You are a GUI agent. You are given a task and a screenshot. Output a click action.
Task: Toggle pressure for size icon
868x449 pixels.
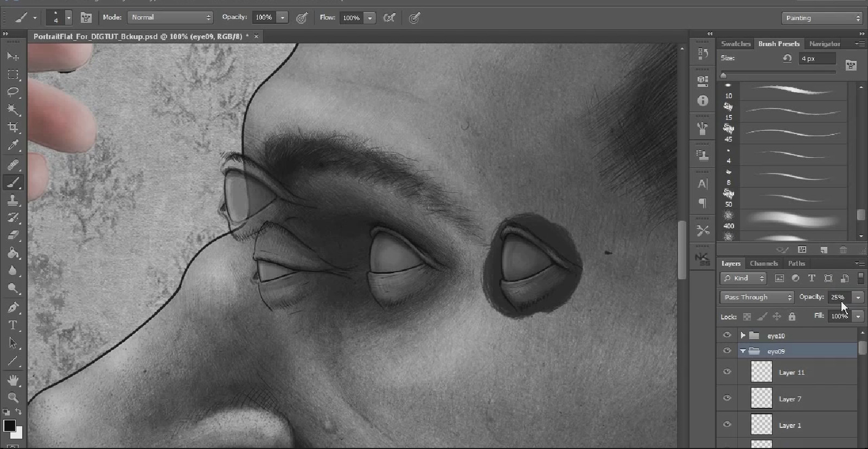coord(414,18)
